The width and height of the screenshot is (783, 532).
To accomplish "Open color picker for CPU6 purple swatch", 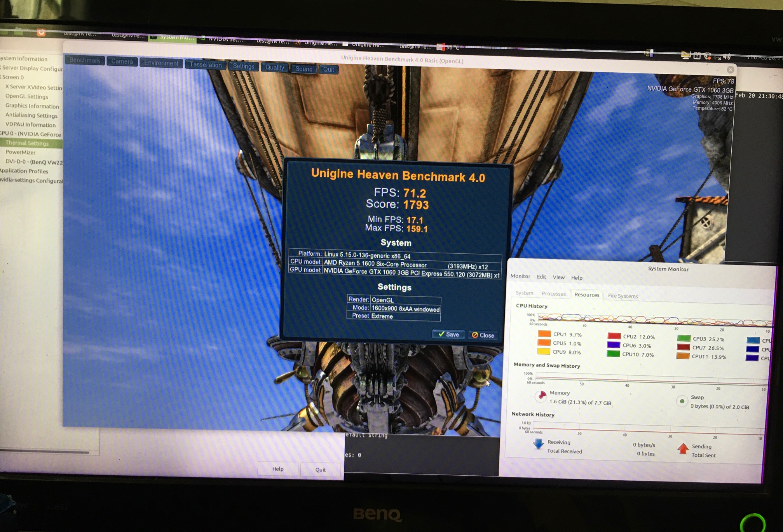I will coord(614,345).
